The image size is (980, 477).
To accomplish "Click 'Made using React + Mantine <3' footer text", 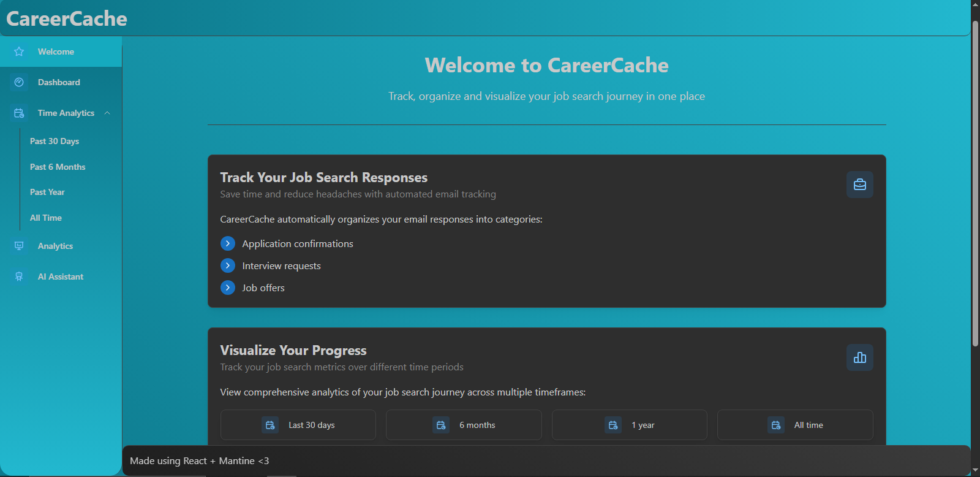I will (200, 460).
